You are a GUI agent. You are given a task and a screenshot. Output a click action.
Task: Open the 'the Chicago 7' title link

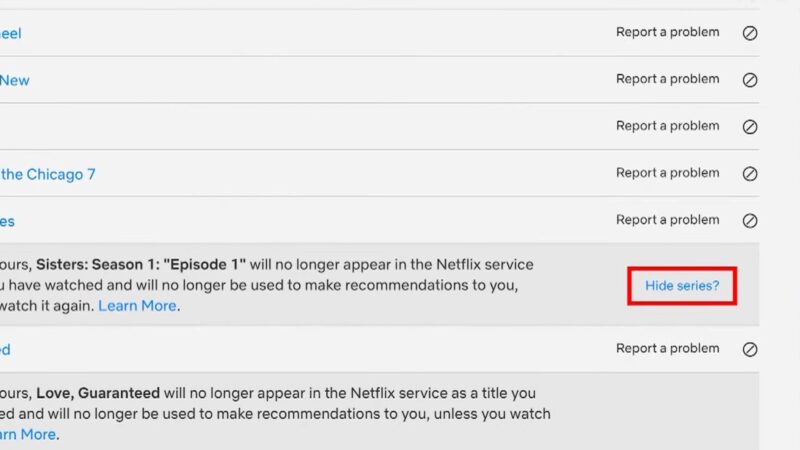(x=48, y=174)
